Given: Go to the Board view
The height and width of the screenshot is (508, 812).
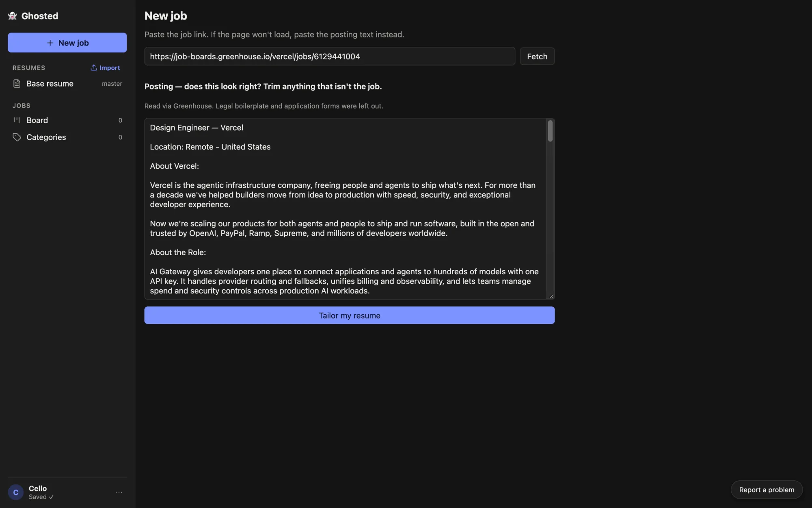Looking at the screenshot, I should click(x=67, y=120).
